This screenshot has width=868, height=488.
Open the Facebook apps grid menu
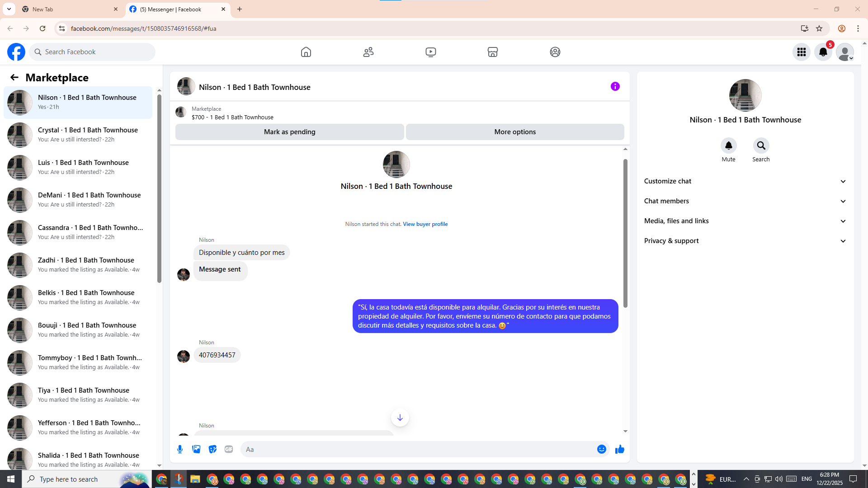coord(802,52)
